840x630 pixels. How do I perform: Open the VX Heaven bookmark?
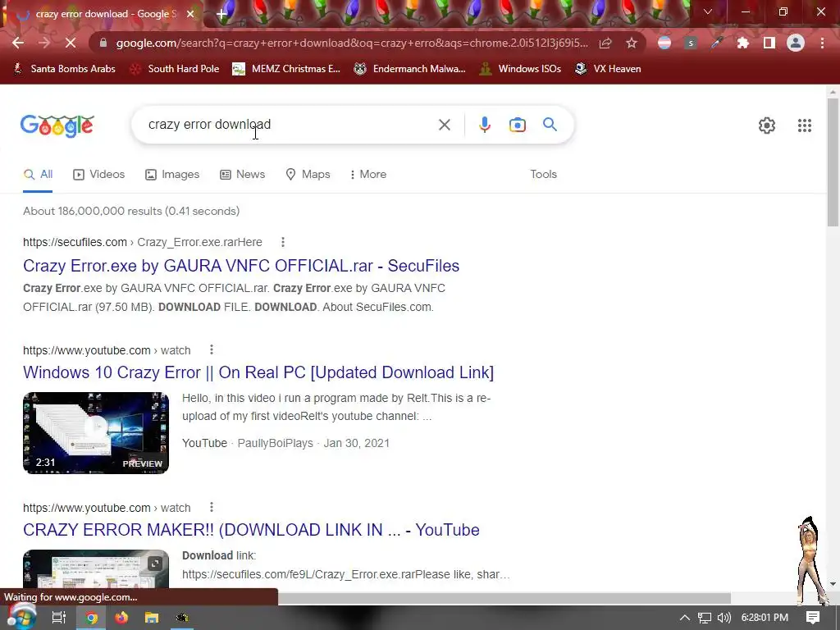coord(608,69)
